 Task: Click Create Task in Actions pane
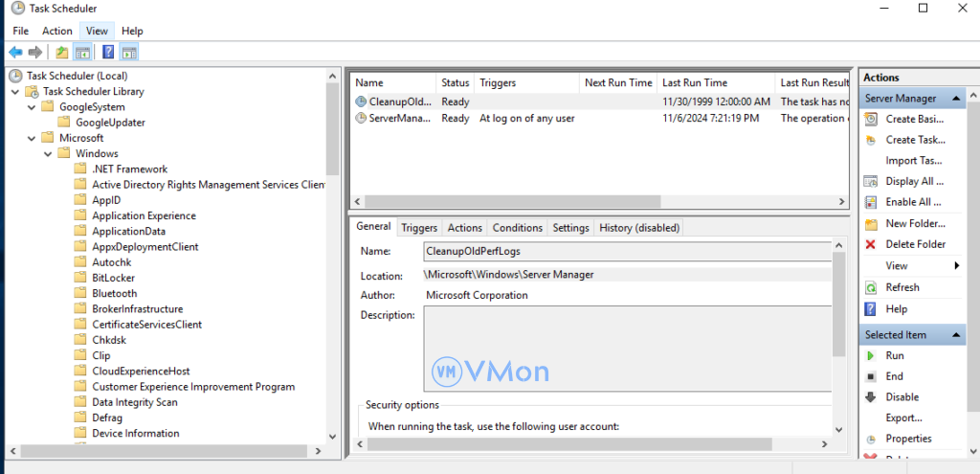pyautogui.click(x=914, y=140)
